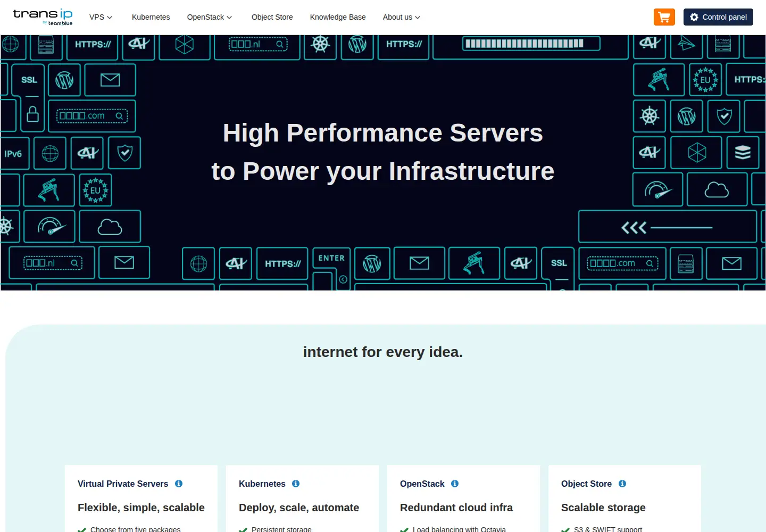Expand the About us dropdown menu
Image resolution: width=766 pixels, height=532 pixels.
402,17
